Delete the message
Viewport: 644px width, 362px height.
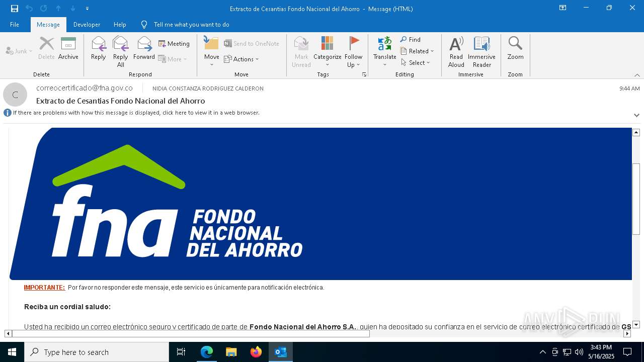pos(46,48)
